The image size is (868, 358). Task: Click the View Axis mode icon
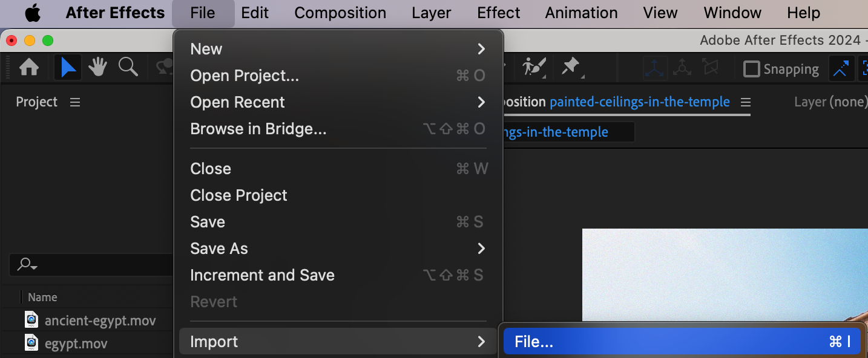pos(710,68)
